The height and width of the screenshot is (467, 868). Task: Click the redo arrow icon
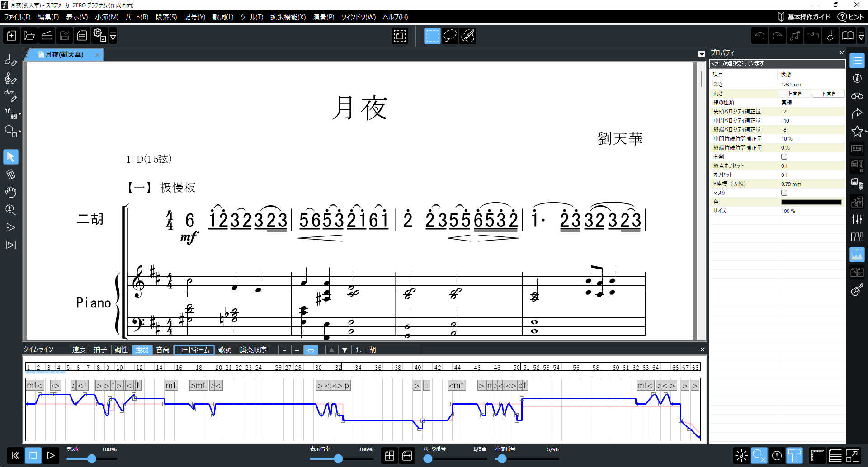point(777,36)
